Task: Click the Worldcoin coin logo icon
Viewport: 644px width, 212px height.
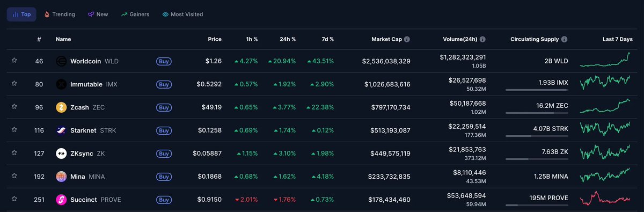Action: click(61, 61)
